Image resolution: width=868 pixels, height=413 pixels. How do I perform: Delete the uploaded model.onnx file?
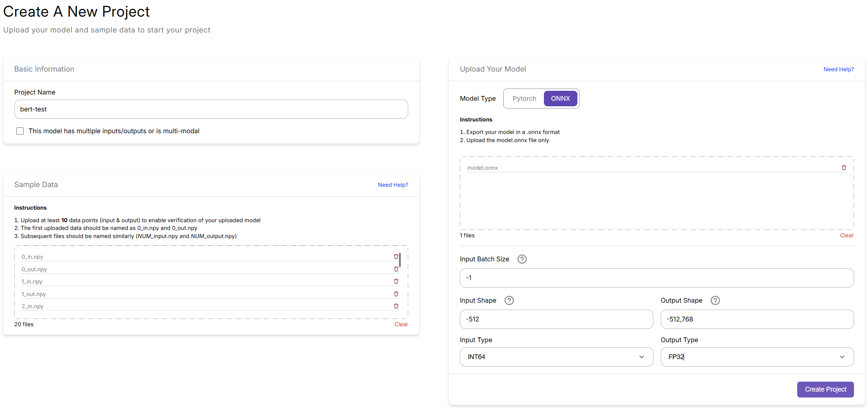(x=844, y=168)
